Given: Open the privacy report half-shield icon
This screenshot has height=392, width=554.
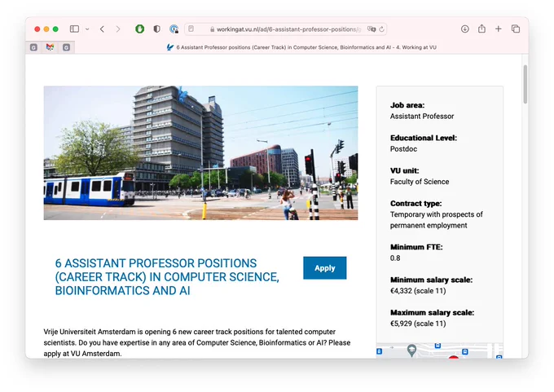Looking at the screenshot, I should click(x=157, y=29).
